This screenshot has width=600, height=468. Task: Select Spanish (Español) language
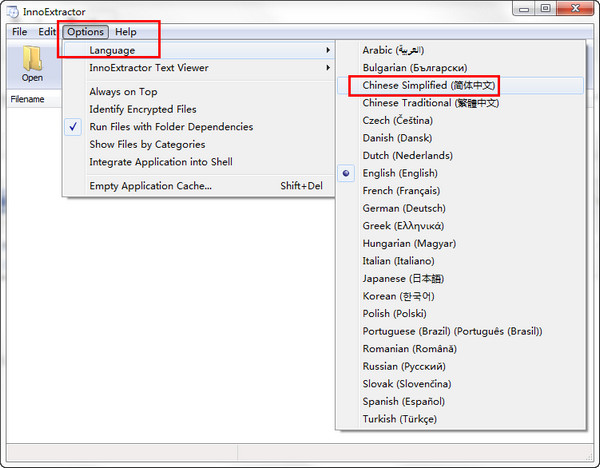tap(460, 402)
